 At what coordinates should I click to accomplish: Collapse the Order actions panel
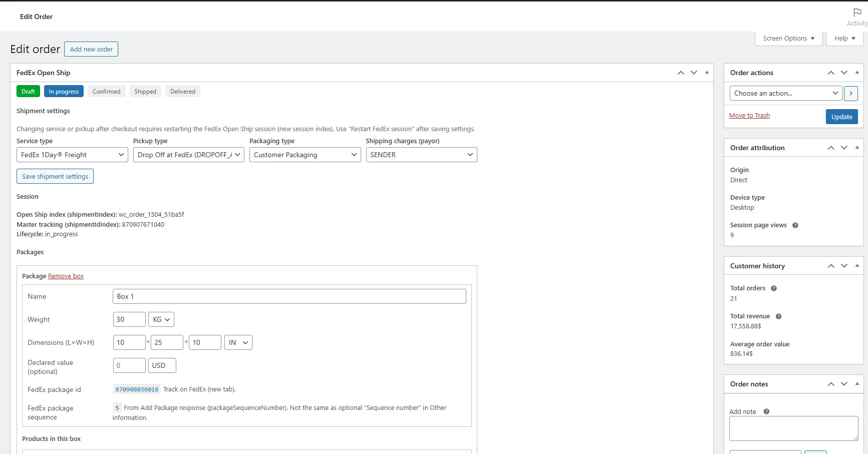857,73
